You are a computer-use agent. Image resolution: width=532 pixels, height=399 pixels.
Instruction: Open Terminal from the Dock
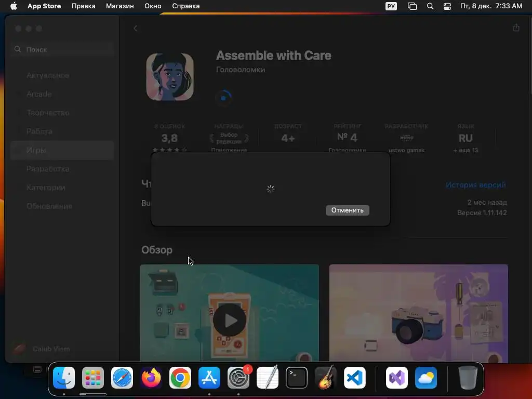pos(297,378)
